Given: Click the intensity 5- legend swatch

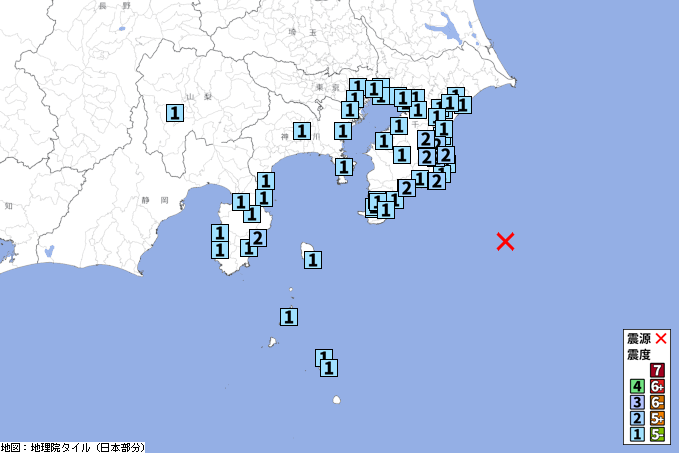Looking at the screenshot, I should 658,434.
